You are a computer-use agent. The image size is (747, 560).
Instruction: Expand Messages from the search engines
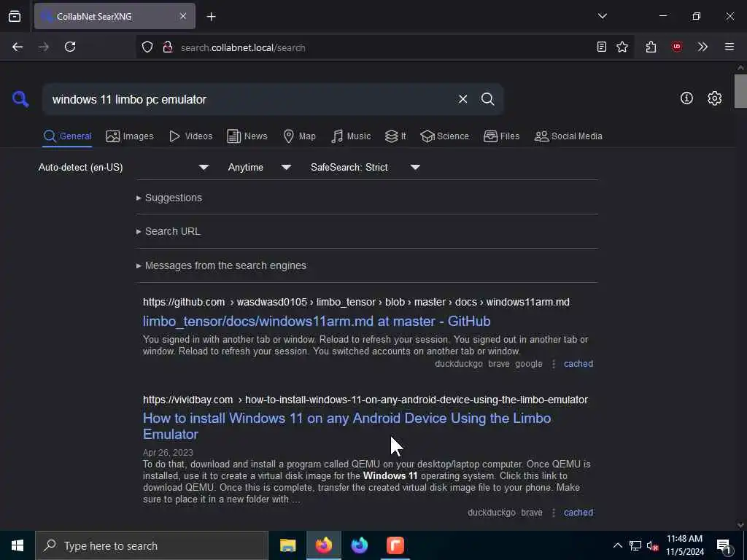[221, 265]
